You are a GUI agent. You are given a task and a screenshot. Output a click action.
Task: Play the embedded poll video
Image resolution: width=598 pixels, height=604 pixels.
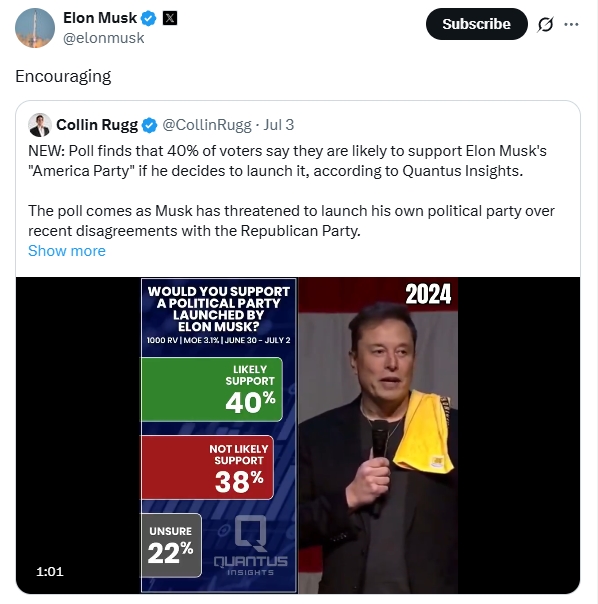298,435
